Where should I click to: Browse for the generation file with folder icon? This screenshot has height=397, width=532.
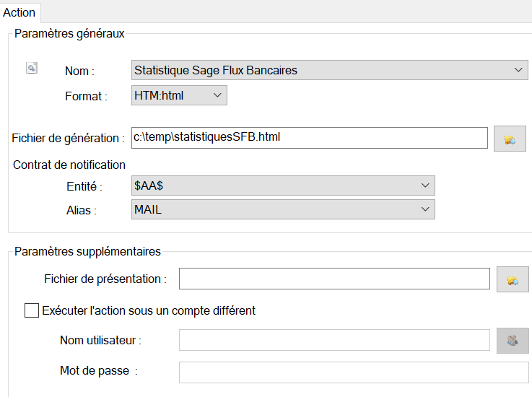pyautogui.click(x=510, y=139)
